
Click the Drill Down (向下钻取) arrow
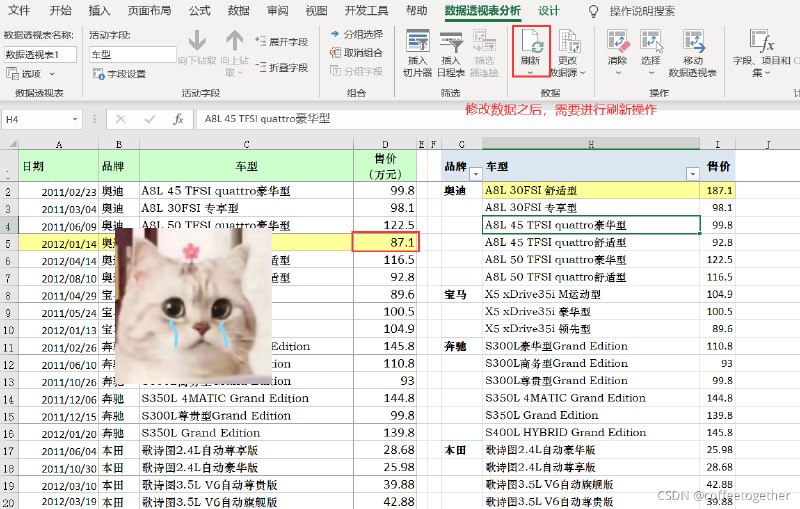pos(197,40)
